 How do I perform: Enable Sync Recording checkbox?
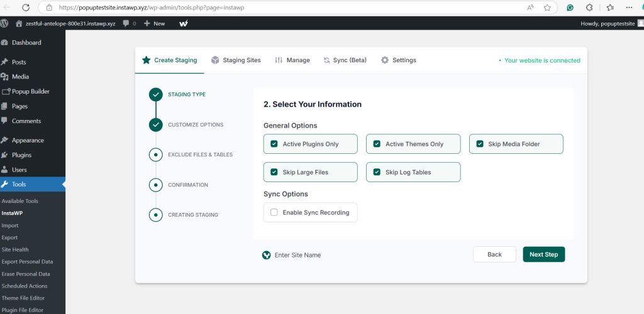[274, 212]
